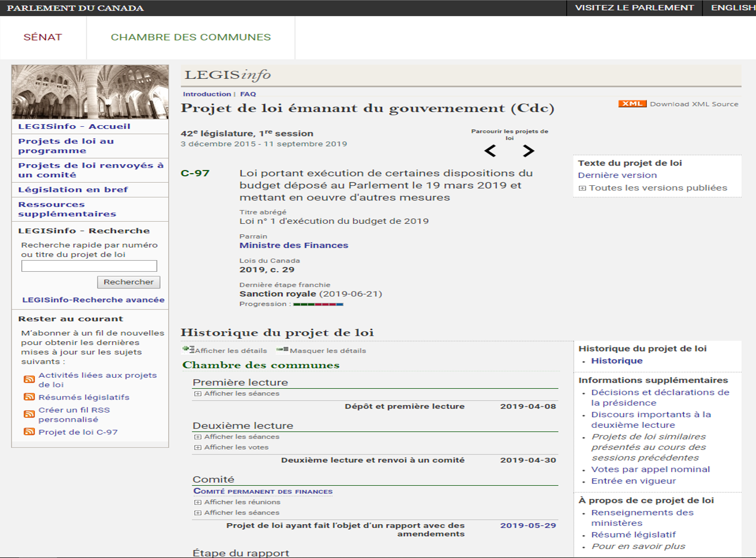Viewport: 756px width, 558px height.
Task: Click RSS icon beside Projet de loi C-97
Action: pos(29,432)
